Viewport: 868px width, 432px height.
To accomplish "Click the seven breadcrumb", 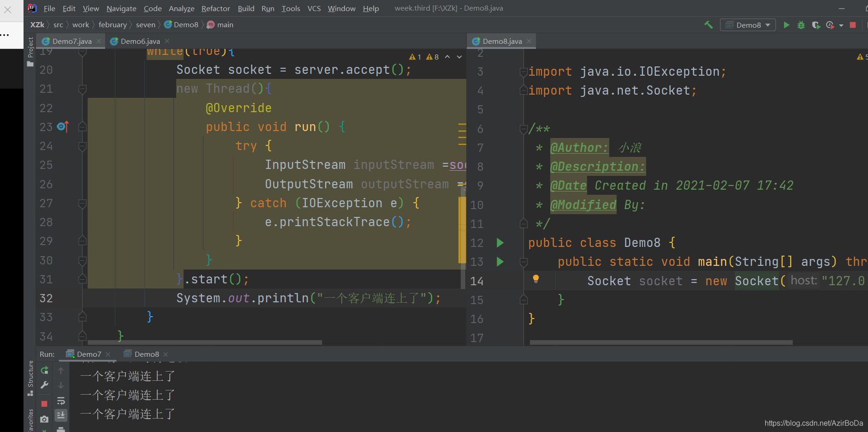I will [x=146, y=25].
